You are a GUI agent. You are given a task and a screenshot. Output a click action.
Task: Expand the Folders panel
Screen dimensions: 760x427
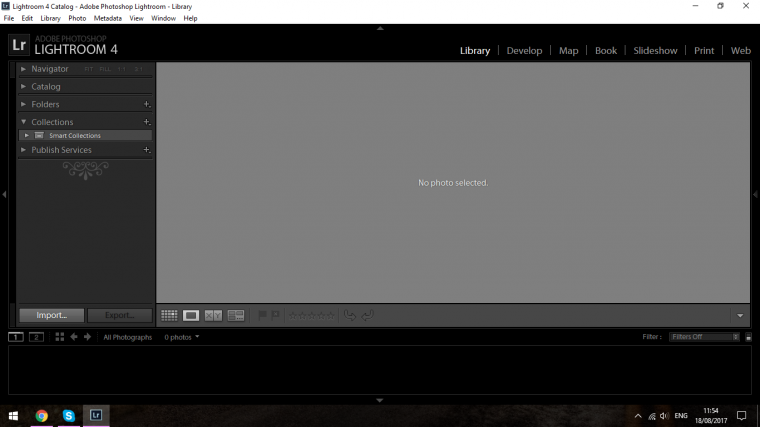23,104
